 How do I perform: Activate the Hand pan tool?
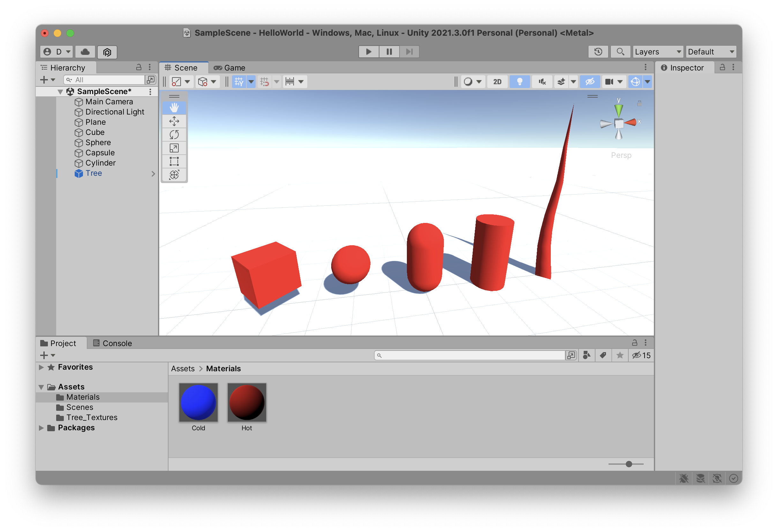tap(175, 108)
